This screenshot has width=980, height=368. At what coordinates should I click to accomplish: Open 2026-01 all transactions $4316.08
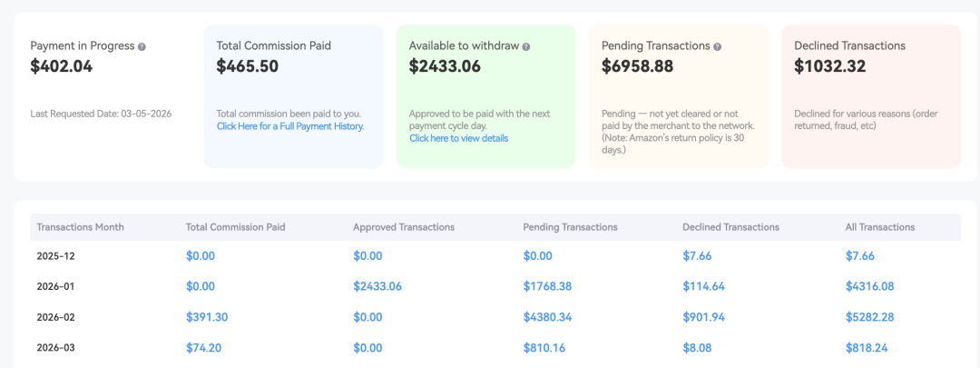pyautogui.click(x=869, y=286)
